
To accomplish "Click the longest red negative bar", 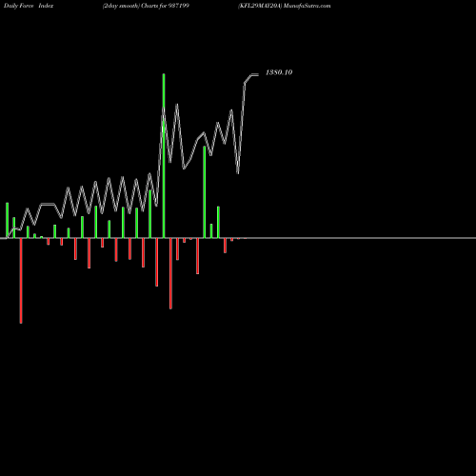I will pyautogui.click(x=21, y=281).
